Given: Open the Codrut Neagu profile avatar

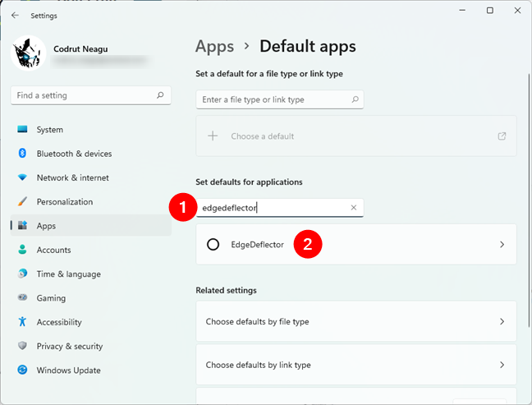Looking at the screenshot, I should coord(29,53).
